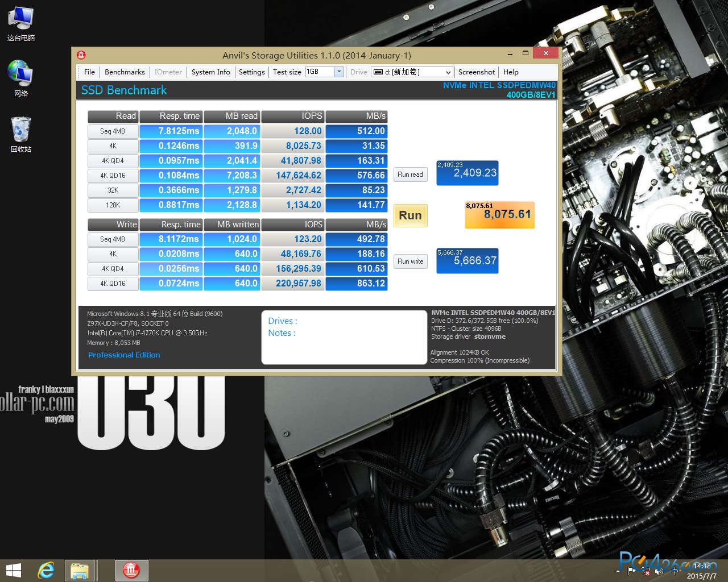Select the 220,957.98 IOPS write value
The image size is (728, 582).
point(293,284)
